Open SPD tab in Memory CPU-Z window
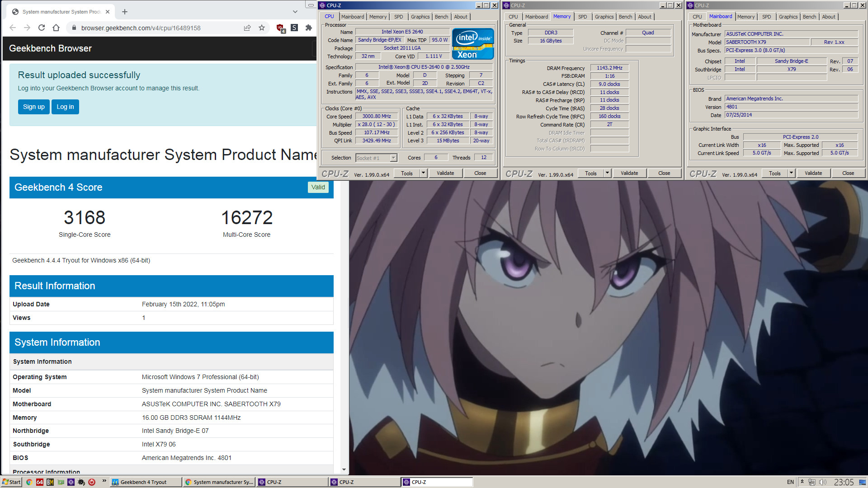 pyautogui.click(x=582, y=17)
